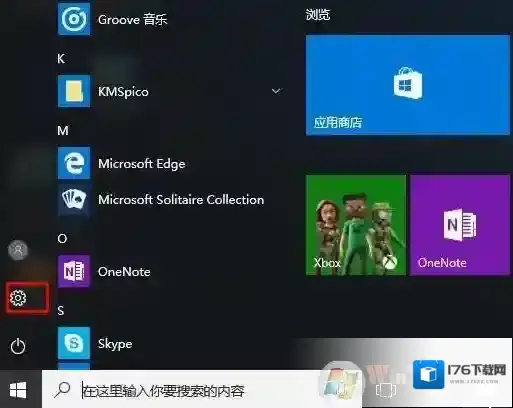Open the Xbox live tile
Screen dimensions: 513x408
tap(356, 225)
